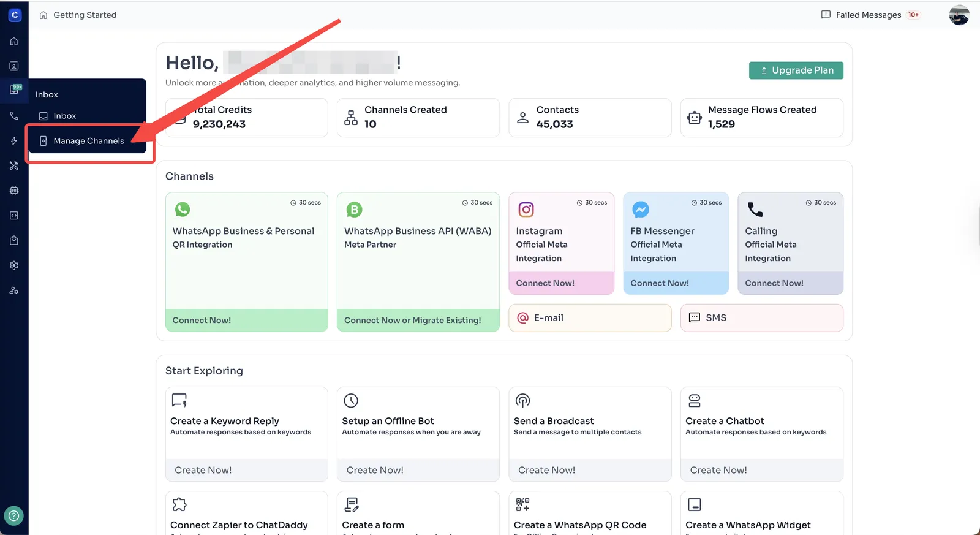This screenshot has height=535, width=980.
Task: Click the Instagram channel icon
Action: pos(526,210)
